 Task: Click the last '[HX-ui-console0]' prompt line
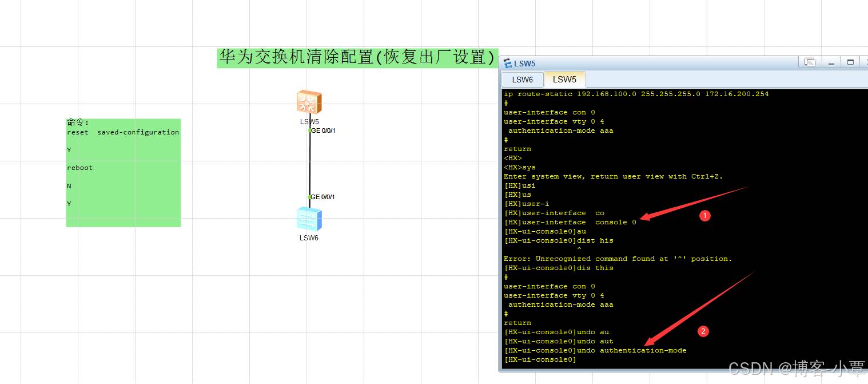(x=540, y=359)
